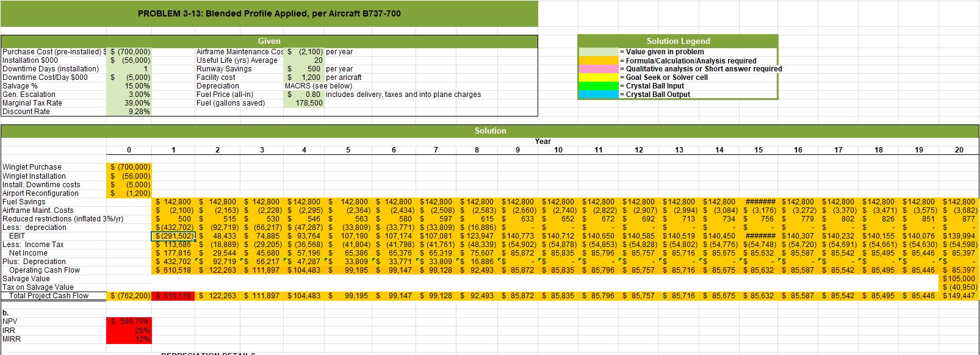Click the 'Given' section header
This screenshot has height=355, width=980.
[x=269, y=41]
